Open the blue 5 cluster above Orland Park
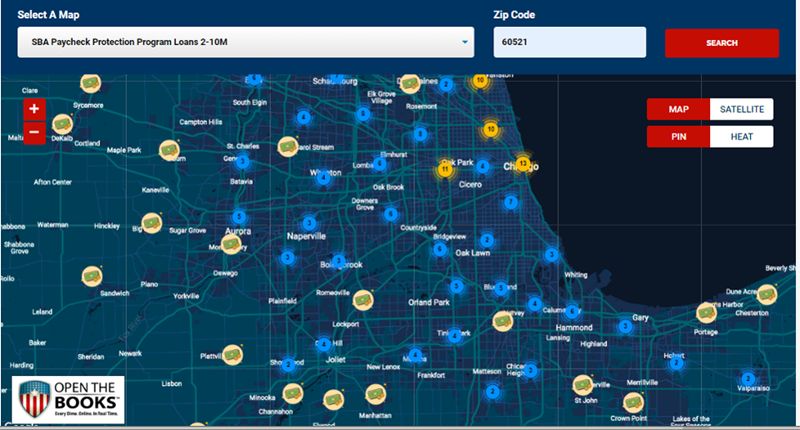 pos(457,286)
